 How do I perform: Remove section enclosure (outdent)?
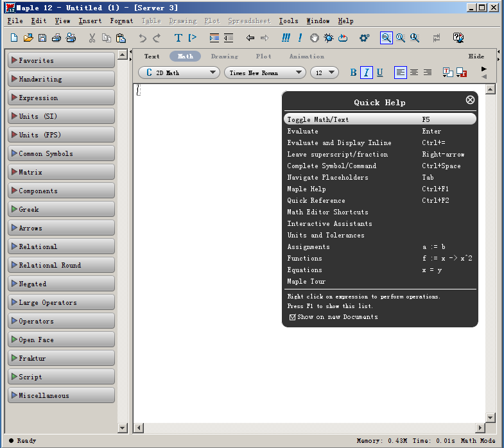tap(228, 38)
